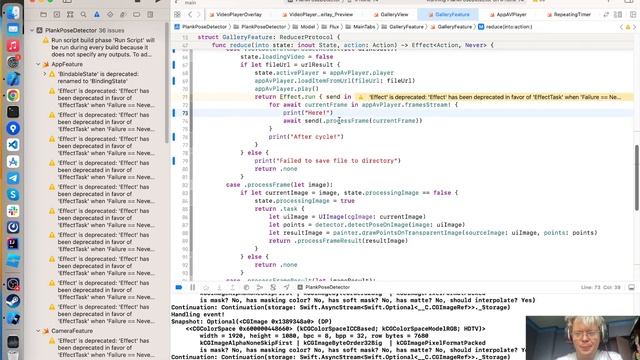This screenshot has width=640, height=360.
Task: Open the reduce(into:action:) method breadcrumb
Action: coord(505,27)
